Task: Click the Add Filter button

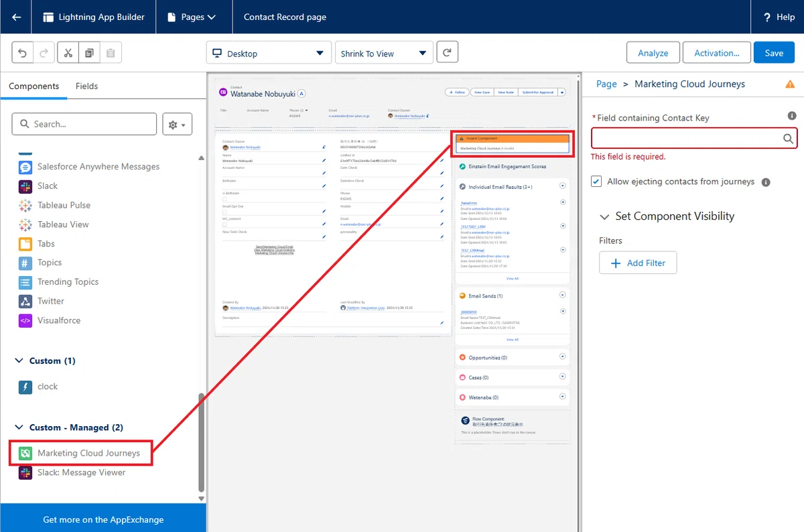Action: pos(638,263)
